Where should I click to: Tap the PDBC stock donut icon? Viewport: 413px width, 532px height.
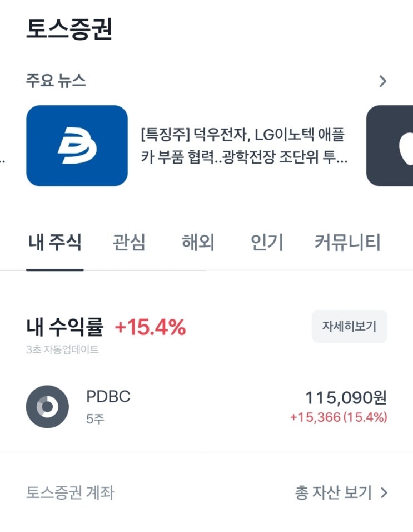(47, 407)
